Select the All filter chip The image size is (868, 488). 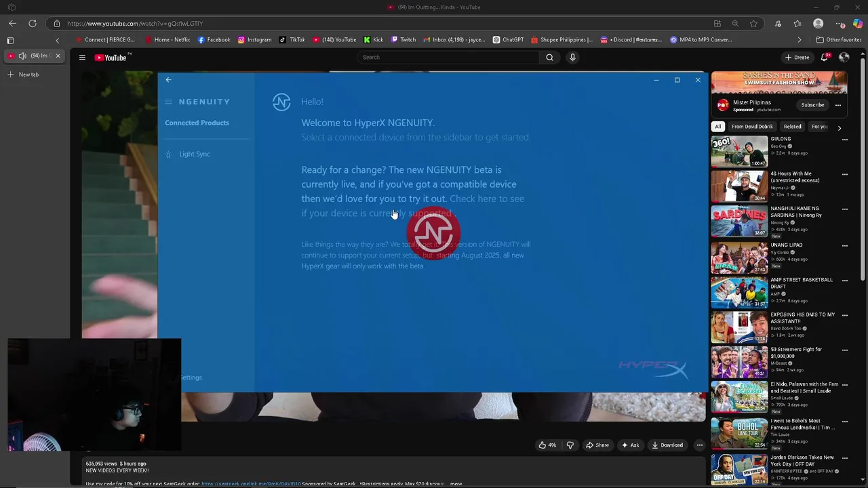(x=717, y=127)
